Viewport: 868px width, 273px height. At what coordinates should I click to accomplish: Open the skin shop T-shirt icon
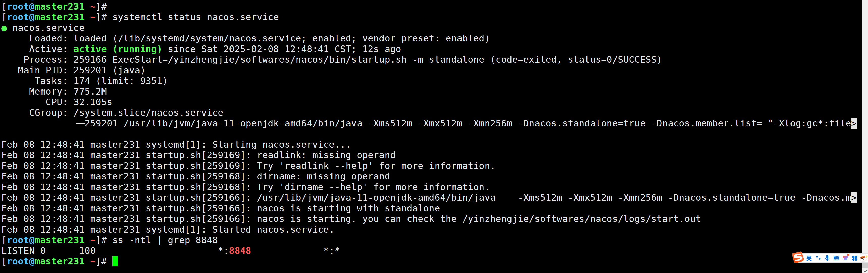[846, 258]
